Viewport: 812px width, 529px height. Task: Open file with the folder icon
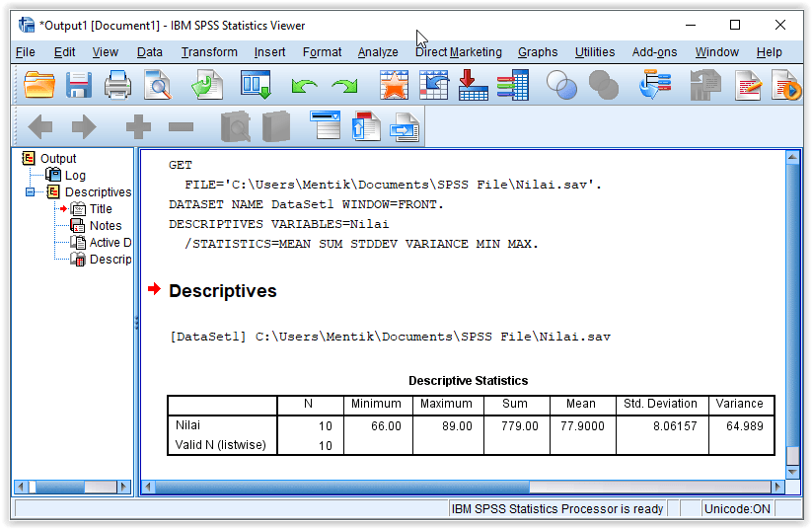point(39,85)
